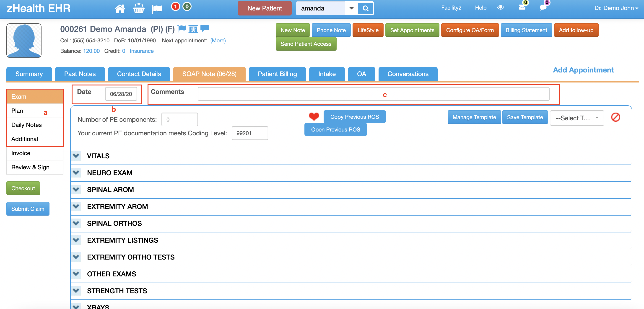Click the red prohibition clear icon

click(x=615, y=117)
